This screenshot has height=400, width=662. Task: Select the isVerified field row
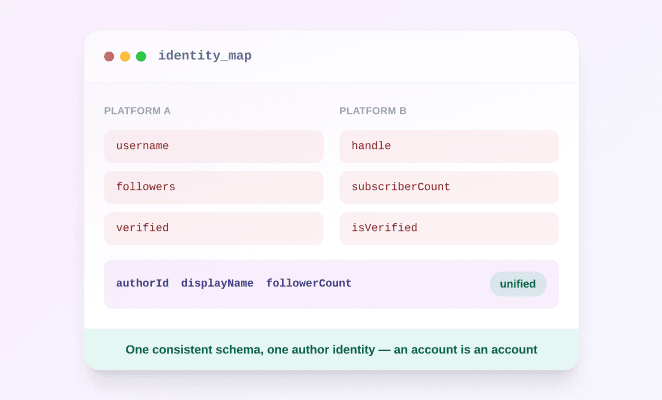click(449, 228)
